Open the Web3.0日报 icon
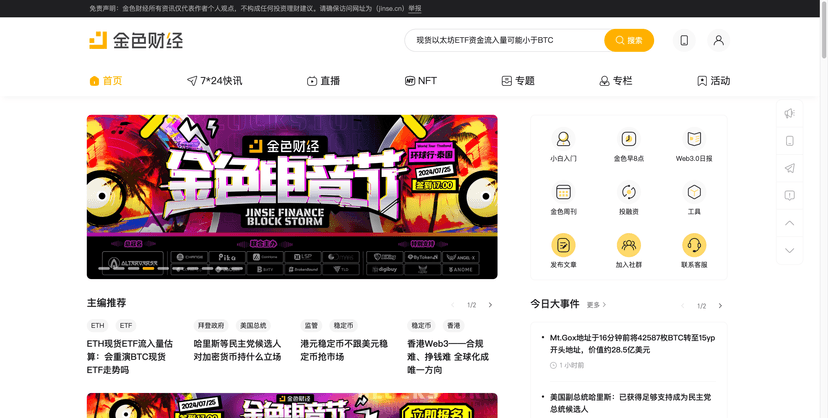This screenshot has width=828, height=418. click(x=694, y=140)
